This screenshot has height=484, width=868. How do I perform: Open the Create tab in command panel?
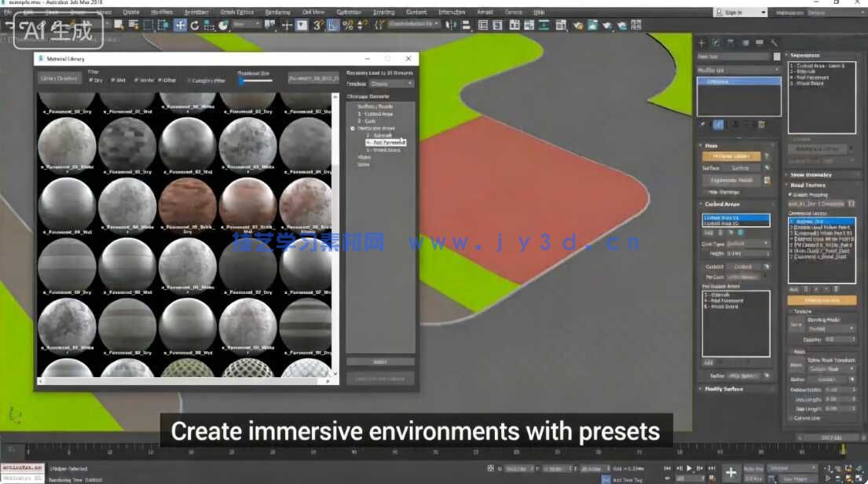tap(702, 42)
